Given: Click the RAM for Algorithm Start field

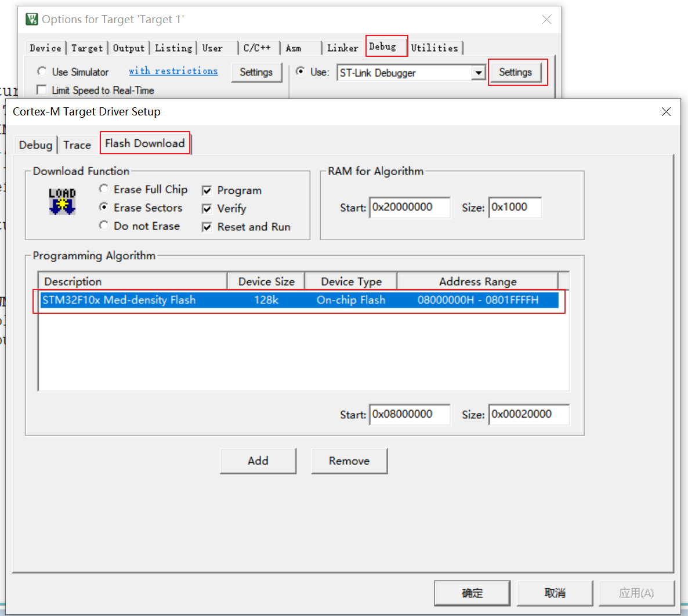Looking at the screenshot, I should click(410, 208).
